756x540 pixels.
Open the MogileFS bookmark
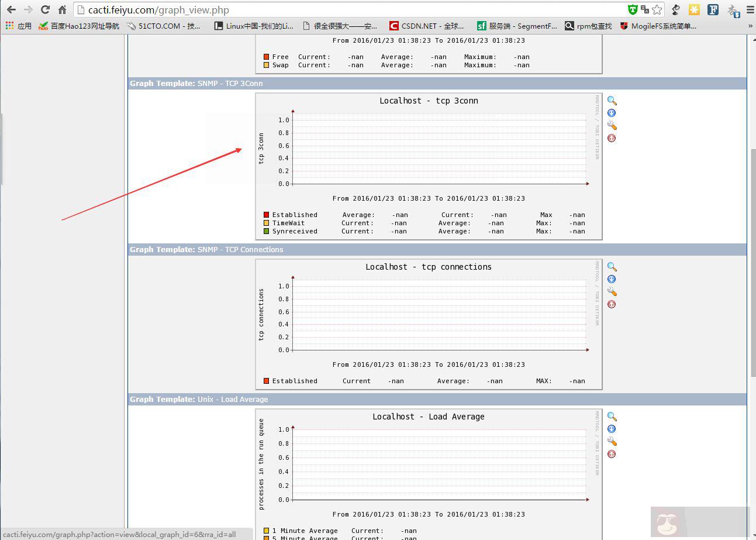(658, 26)
